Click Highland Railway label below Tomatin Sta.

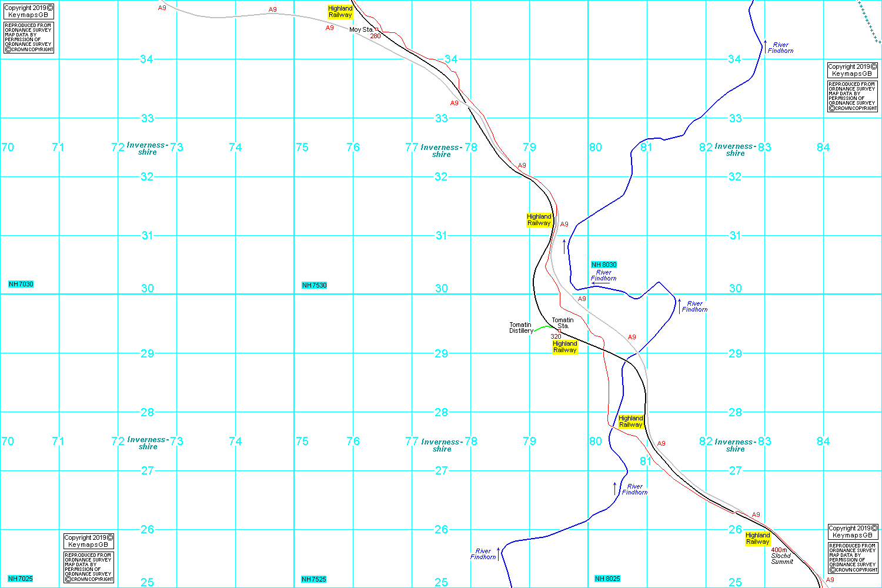565,347
